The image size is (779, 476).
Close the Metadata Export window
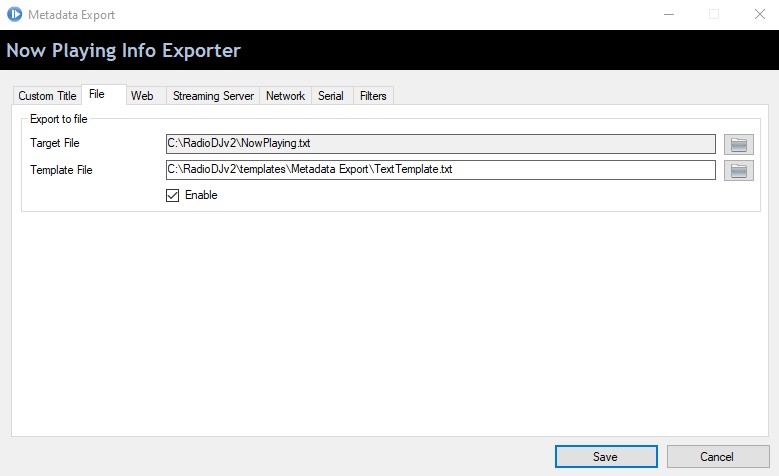coord(760,14)
